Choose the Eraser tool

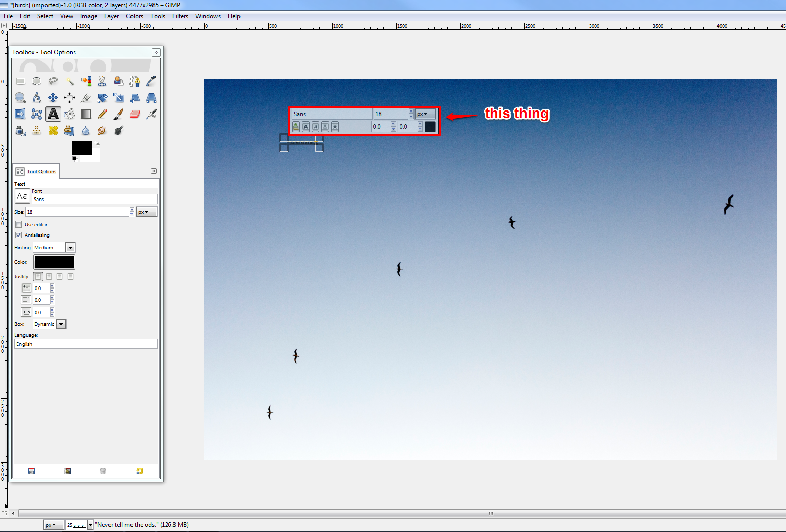135,114
